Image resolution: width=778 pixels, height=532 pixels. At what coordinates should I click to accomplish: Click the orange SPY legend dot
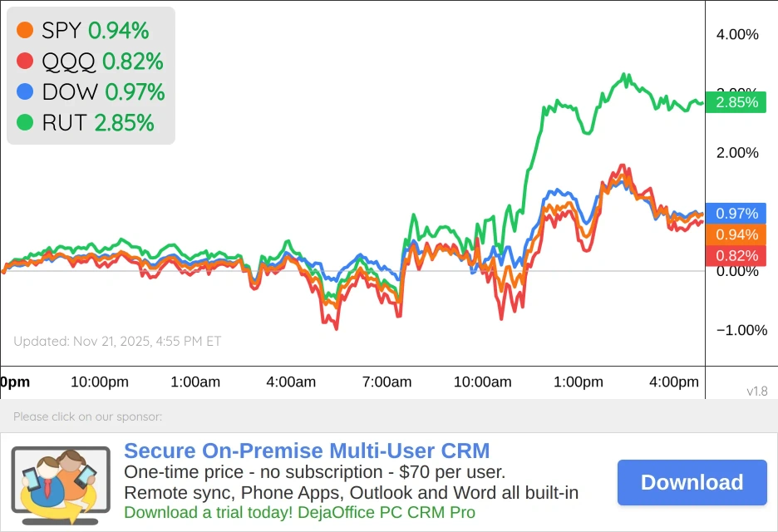coord(25,31)
